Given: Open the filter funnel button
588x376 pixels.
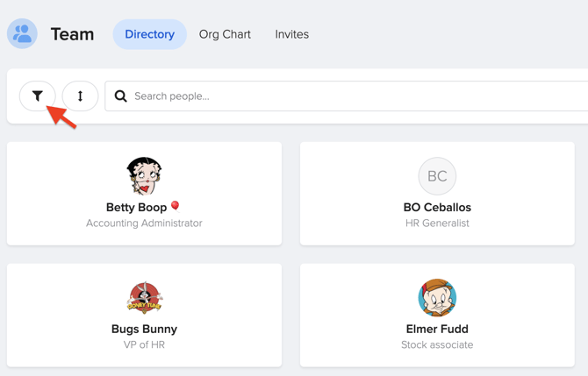Looking at the screenshot, I should pyautogui.click(x=38, y=96).
